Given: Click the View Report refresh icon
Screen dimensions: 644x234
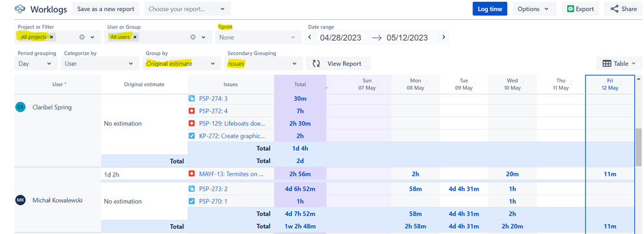Looking at the screenshot, I should pos(316,64).
